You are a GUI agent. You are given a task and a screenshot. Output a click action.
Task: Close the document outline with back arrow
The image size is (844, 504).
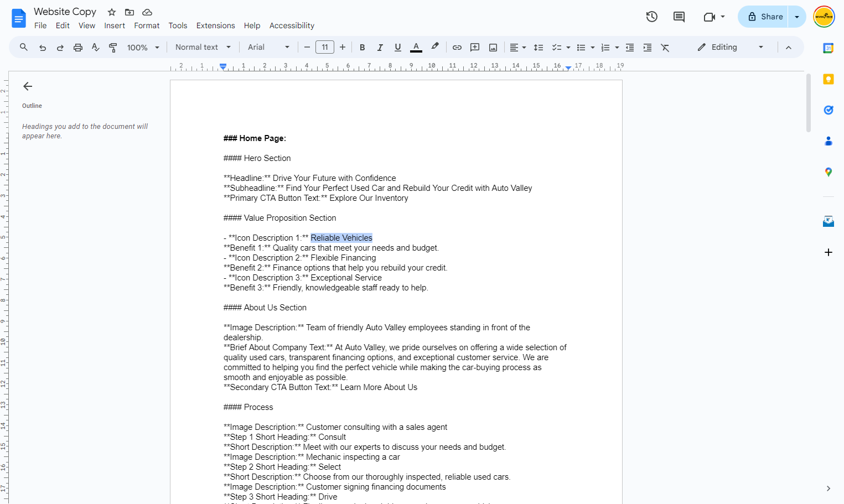click(28, 86)
